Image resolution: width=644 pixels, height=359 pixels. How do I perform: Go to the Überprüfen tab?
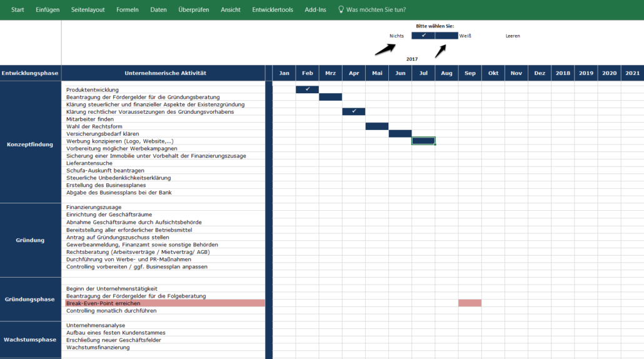click(x=193, y=9)
